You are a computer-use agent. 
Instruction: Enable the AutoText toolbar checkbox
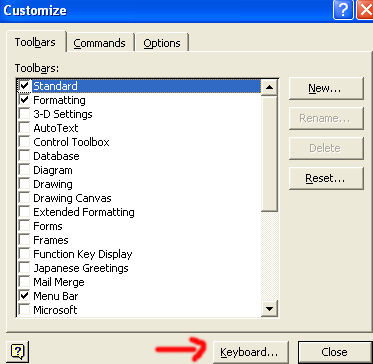point(24,128)
